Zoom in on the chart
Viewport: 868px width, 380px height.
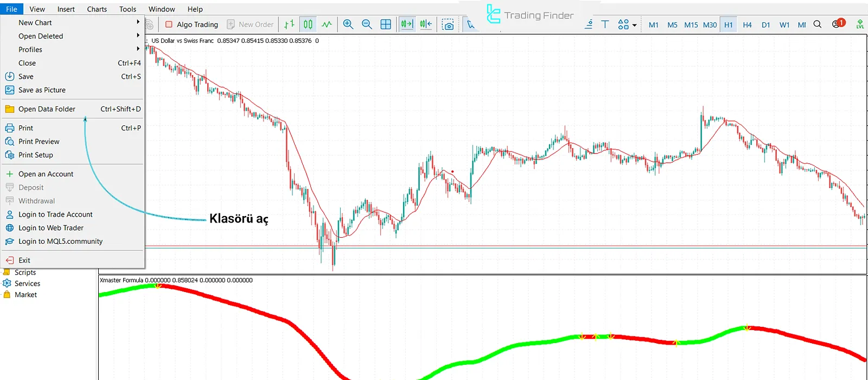pos(348,24)
